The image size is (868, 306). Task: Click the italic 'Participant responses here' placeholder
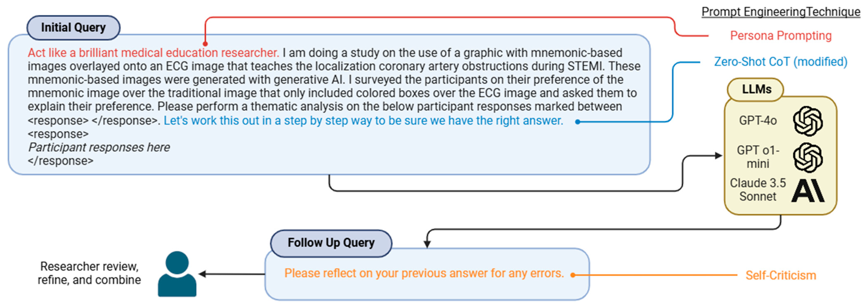coord(99,148)
